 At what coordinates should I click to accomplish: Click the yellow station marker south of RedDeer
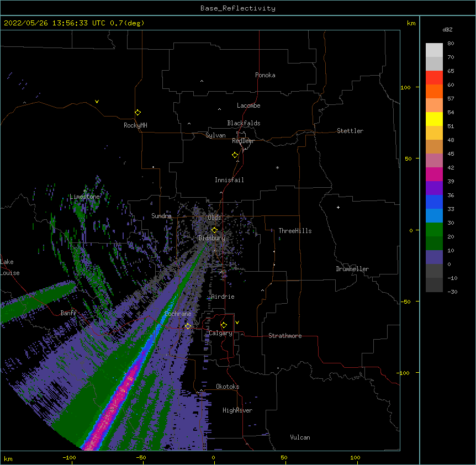[x=235, y=155]
